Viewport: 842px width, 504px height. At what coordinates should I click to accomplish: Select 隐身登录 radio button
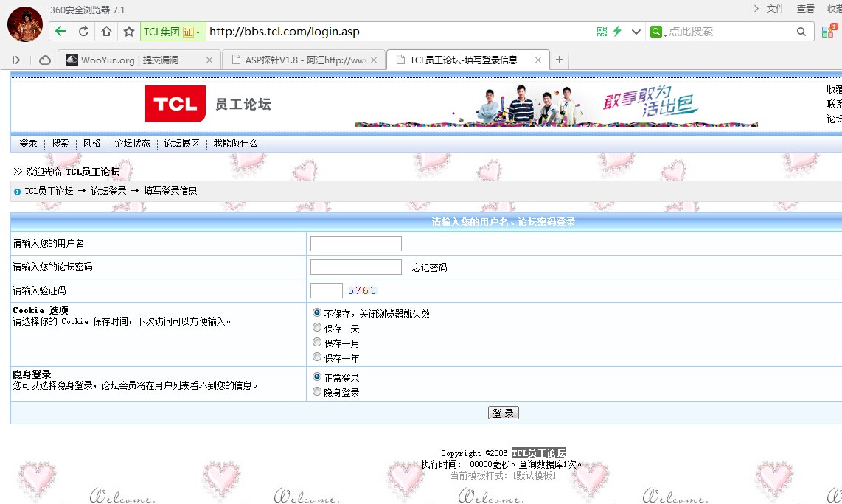(317, 391)
